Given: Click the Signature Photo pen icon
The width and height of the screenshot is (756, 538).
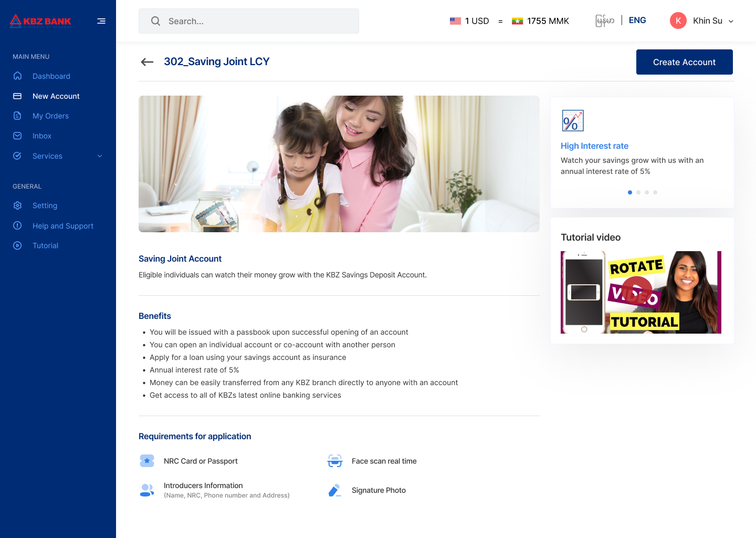Looking at the screenshot, I should coord(335,490).
